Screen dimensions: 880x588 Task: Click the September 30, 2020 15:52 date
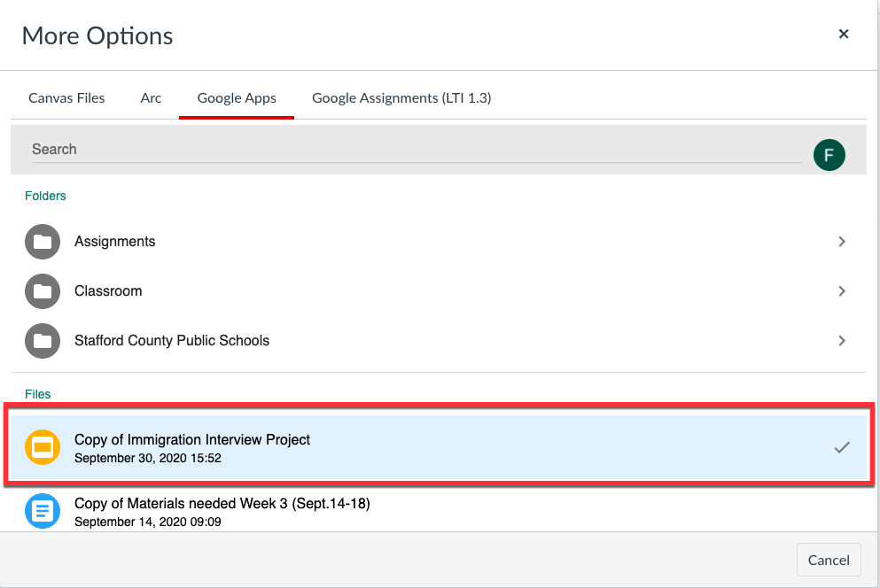[x=148, y=458]
